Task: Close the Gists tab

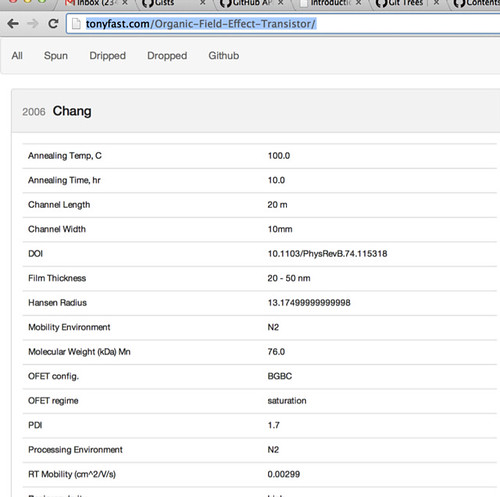Action: coord(203,3)
